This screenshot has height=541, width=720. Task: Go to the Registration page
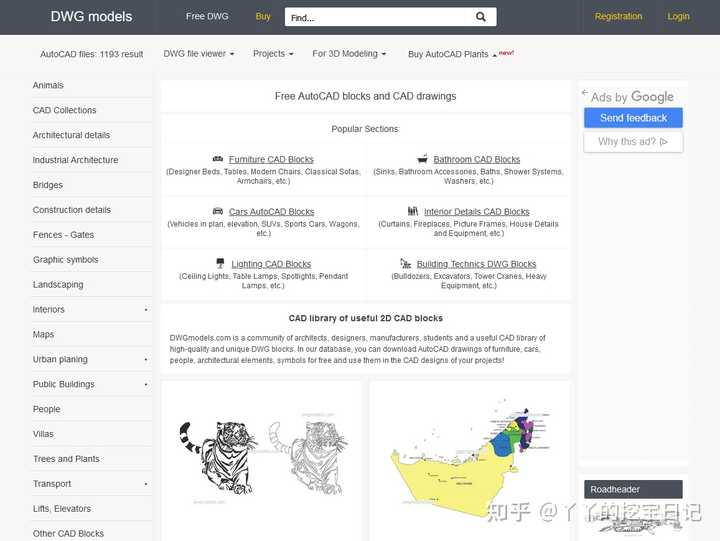tap(619, 17)
